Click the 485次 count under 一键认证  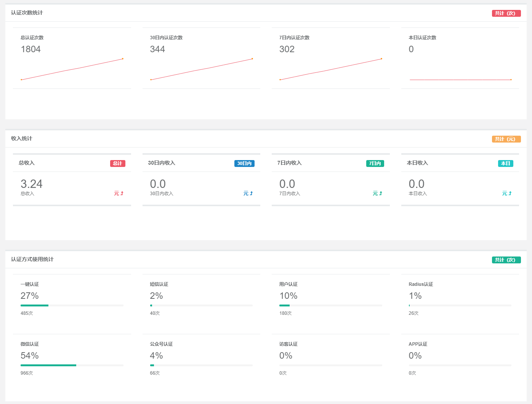[27, 313]
